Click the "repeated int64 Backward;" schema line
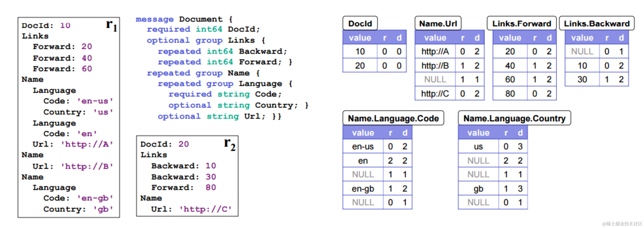The image size is (644, 228). point(222,51)
